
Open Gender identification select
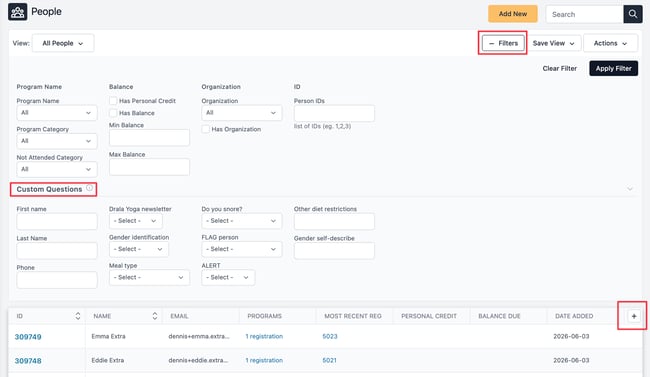tap(138, 249)
